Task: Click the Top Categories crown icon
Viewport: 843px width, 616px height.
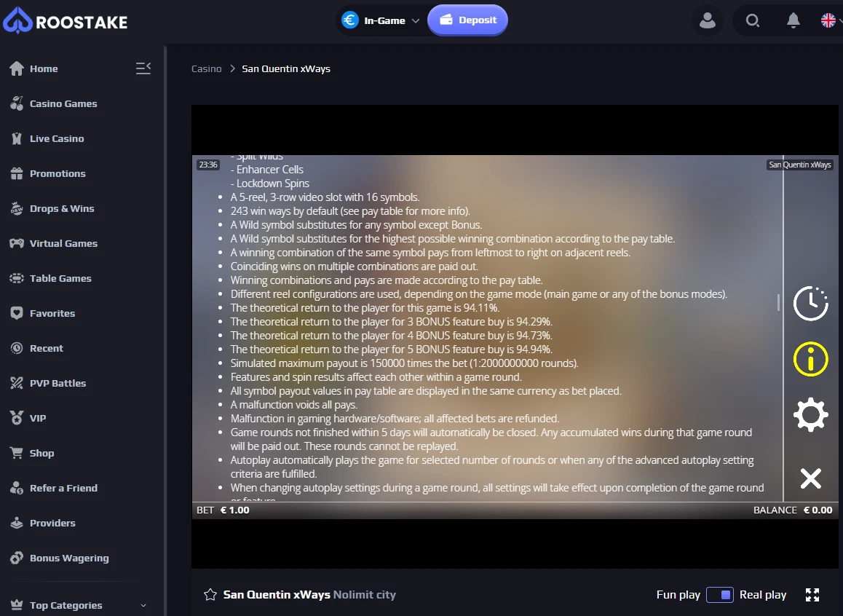Action: (x=17, y=605)
